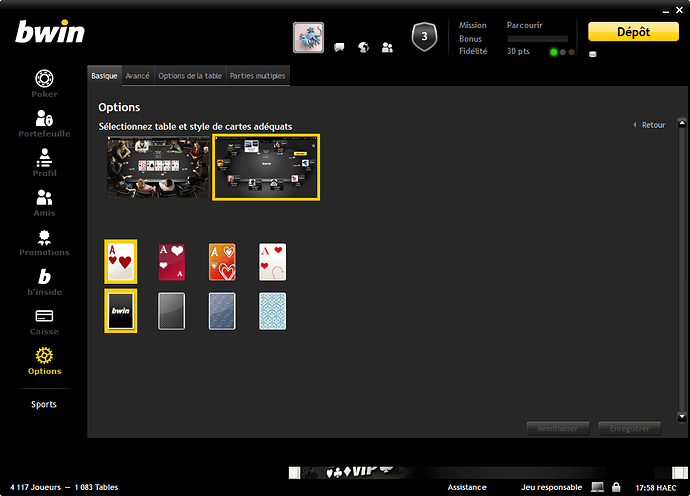Click the green loyalty status dot
690x496 pixels.
pyautogui.click(x=554, y=52)
